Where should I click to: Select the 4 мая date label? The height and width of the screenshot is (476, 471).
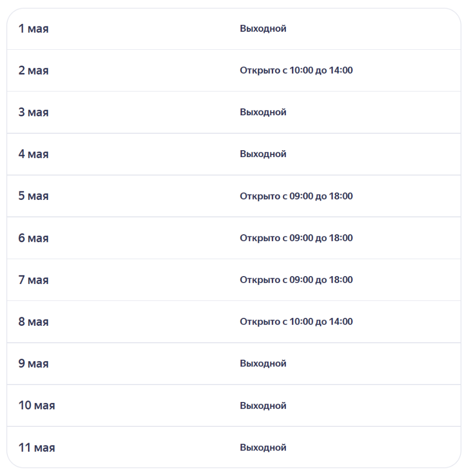[x=33, y=154]
